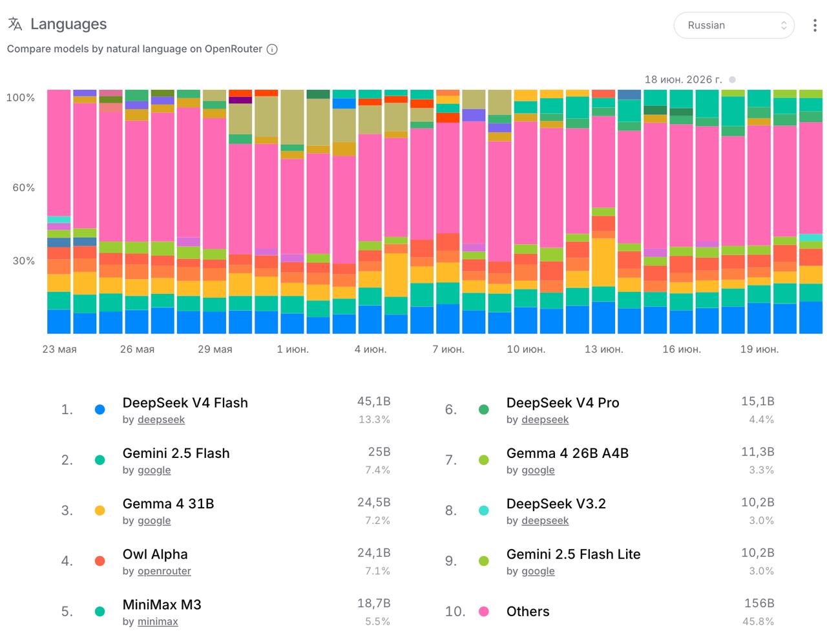827x644 pixels.
Task: Click the blue dot for DeepSeek V4 Flash
Action: click(99, 410)
